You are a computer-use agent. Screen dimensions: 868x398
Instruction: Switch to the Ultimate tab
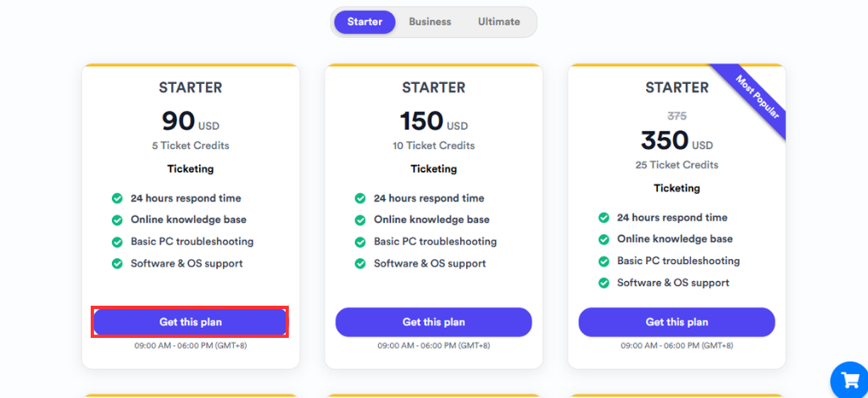[x=498, y=22]
